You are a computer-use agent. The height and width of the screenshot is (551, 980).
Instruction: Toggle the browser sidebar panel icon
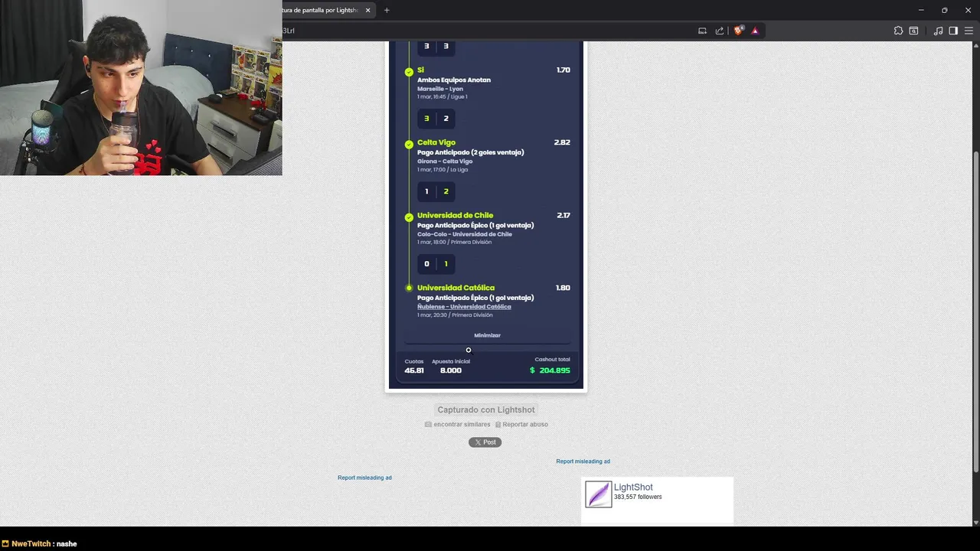[x=953, y=31]
